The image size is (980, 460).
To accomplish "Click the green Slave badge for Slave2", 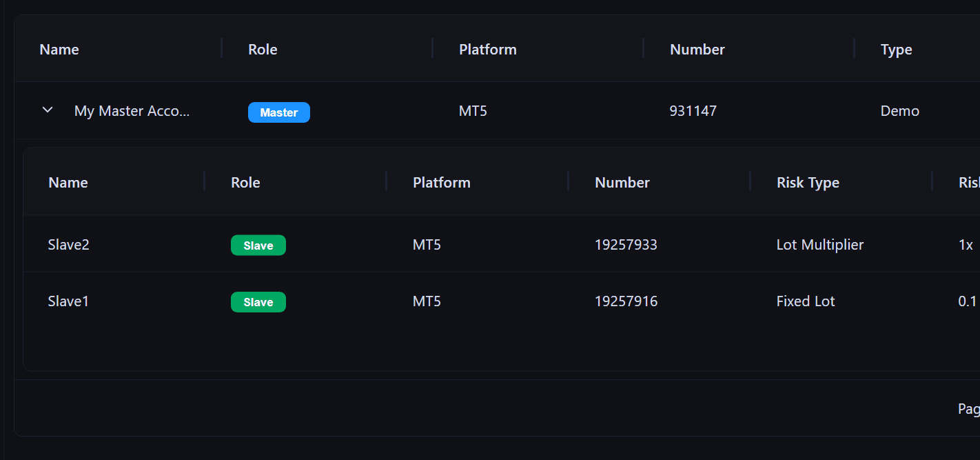I will [x=258, y=246].
